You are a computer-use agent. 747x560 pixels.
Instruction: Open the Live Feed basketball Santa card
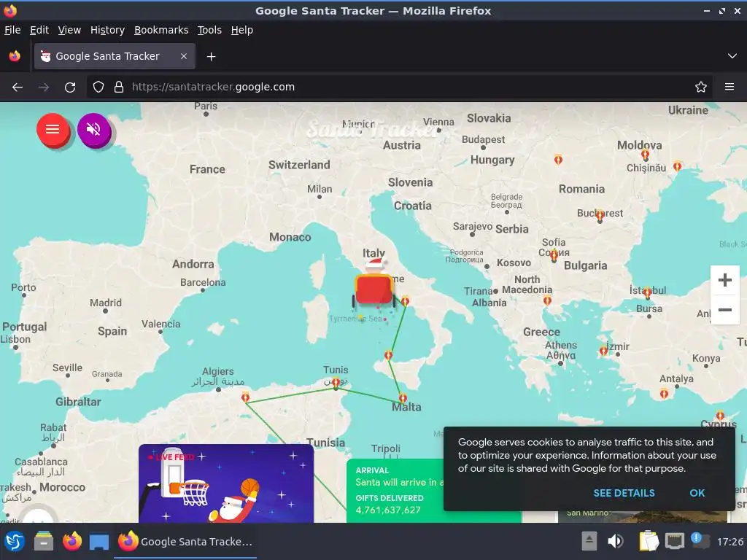(x=226, y=484)
